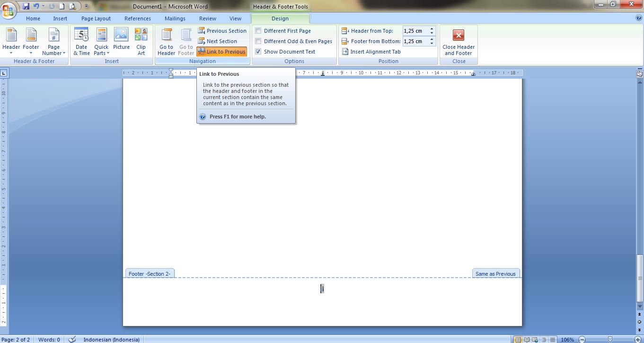Click the Same as Previous tag
This screenshot has height=343, width=644.
(495, 273)
